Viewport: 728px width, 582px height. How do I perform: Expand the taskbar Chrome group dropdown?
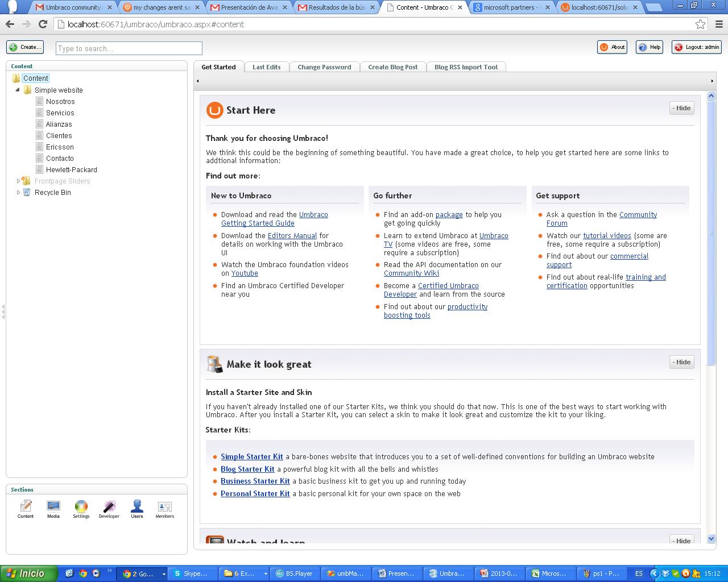tap(163, 574)
